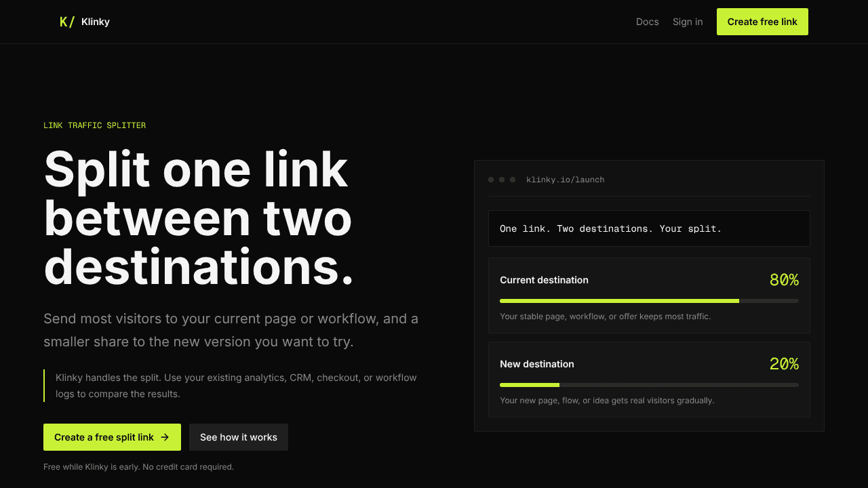Click arrow icon in split link button
Screen dimensions: 868x488
click(x=165, y=437)
